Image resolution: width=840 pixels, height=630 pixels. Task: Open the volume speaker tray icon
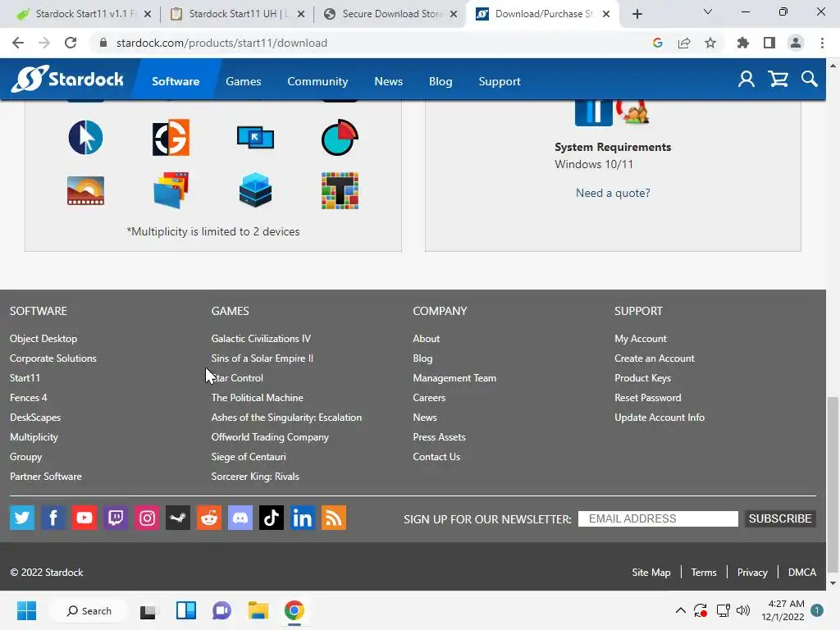click(743, 610)
